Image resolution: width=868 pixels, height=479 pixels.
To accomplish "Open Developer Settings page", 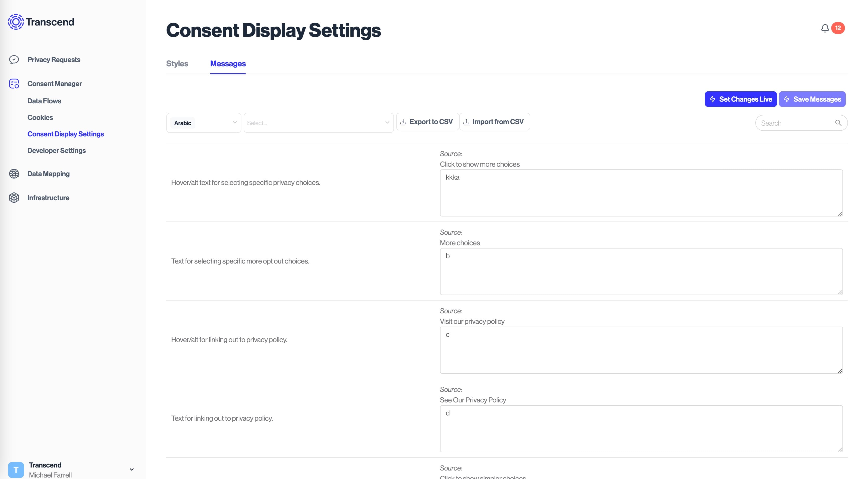I will pos(57,150).
